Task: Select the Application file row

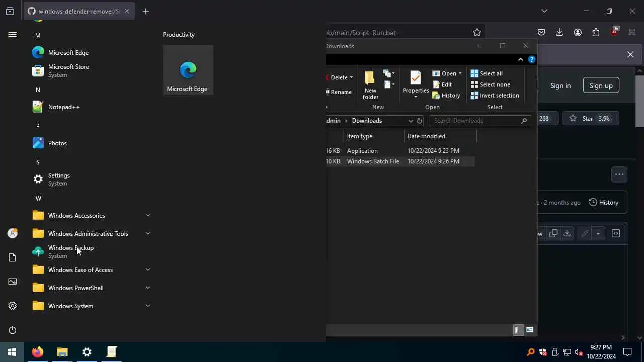Action: 400,151
